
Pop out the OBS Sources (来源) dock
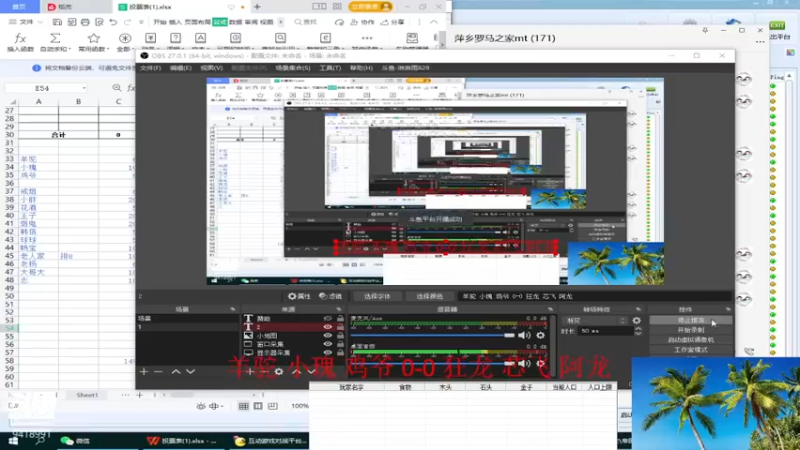coord(338,309)
